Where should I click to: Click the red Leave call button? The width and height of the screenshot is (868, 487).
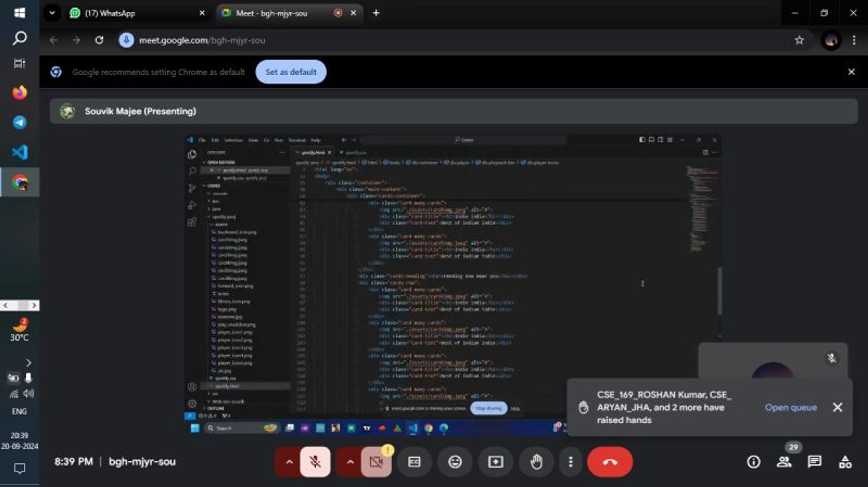click(x=610, y=462)
